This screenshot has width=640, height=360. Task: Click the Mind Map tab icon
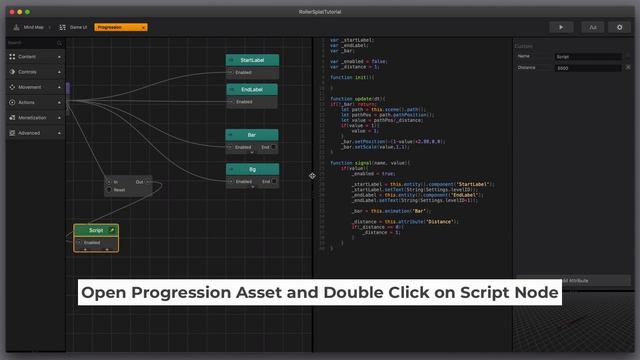tap(16, 27)
